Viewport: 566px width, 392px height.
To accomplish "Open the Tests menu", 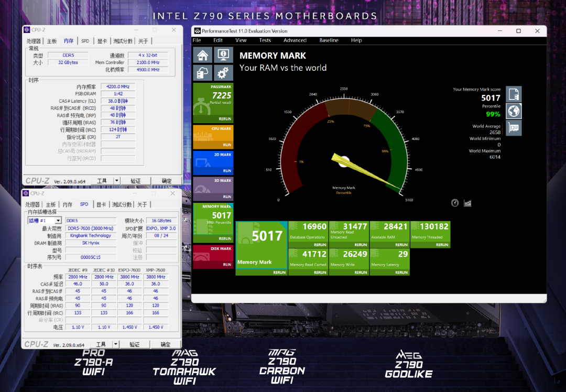I will pyautogui.click(x=265, y=40).
